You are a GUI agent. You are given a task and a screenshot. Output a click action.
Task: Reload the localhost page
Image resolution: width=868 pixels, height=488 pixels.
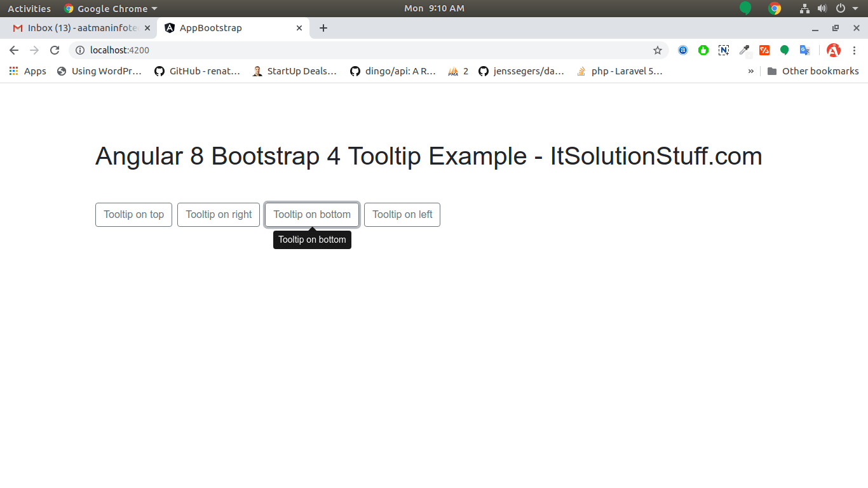(x=55, y=50)
